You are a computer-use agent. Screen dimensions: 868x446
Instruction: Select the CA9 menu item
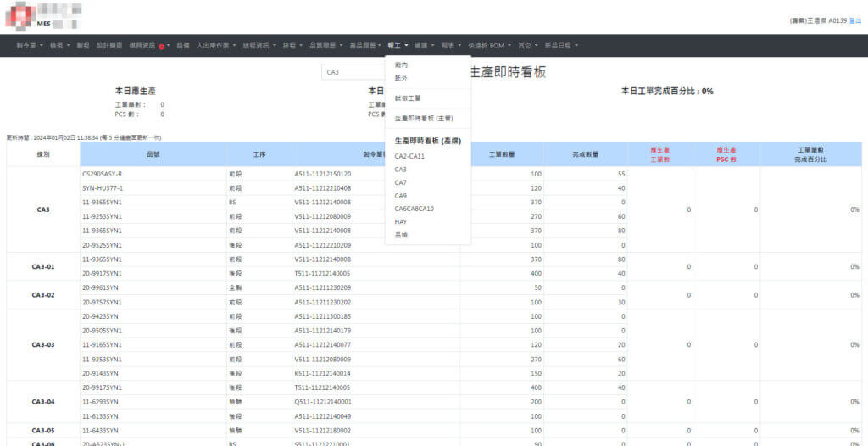point(401,196)
